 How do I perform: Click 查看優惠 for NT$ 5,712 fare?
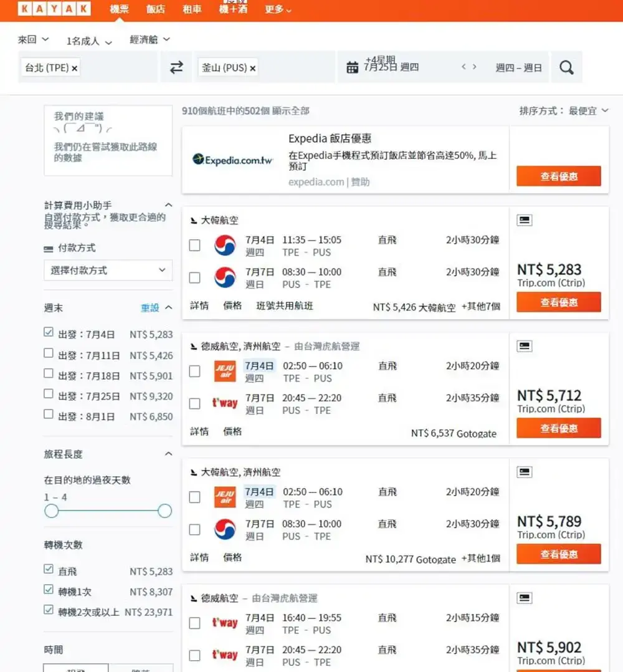point(559,428)
